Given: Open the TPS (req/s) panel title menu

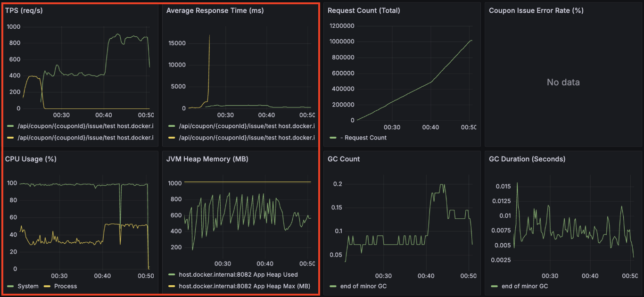Looking at the screenshot, I should pos(25,10).
